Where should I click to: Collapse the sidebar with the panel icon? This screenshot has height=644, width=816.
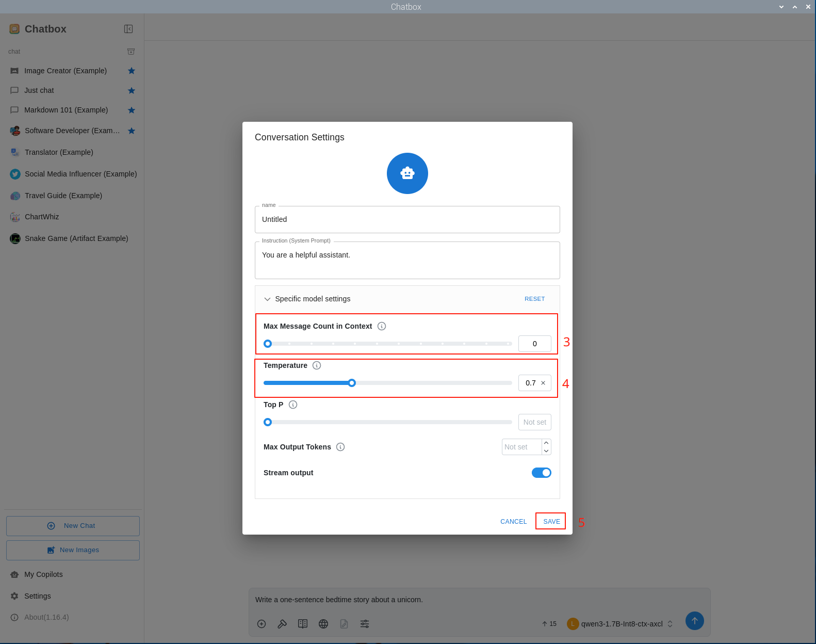(x=128, y=29)
